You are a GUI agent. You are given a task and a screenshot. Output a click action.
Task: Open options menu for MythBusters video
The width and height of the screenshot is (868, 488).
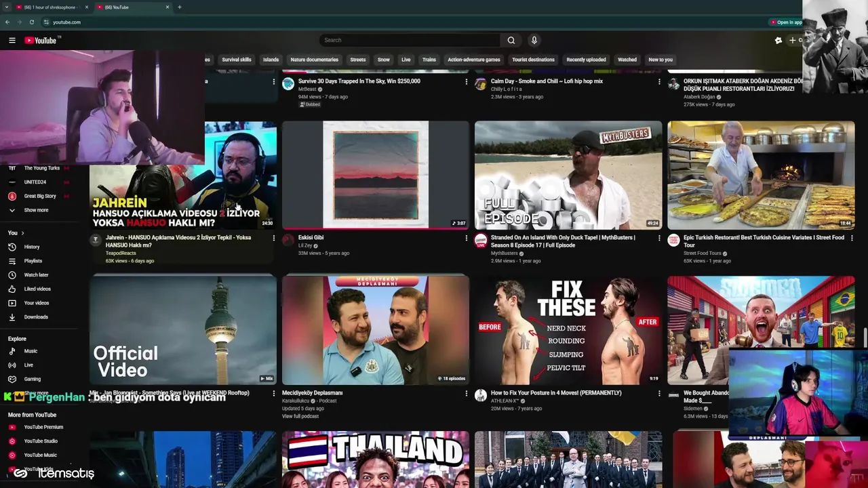click(x=659, y=239)
